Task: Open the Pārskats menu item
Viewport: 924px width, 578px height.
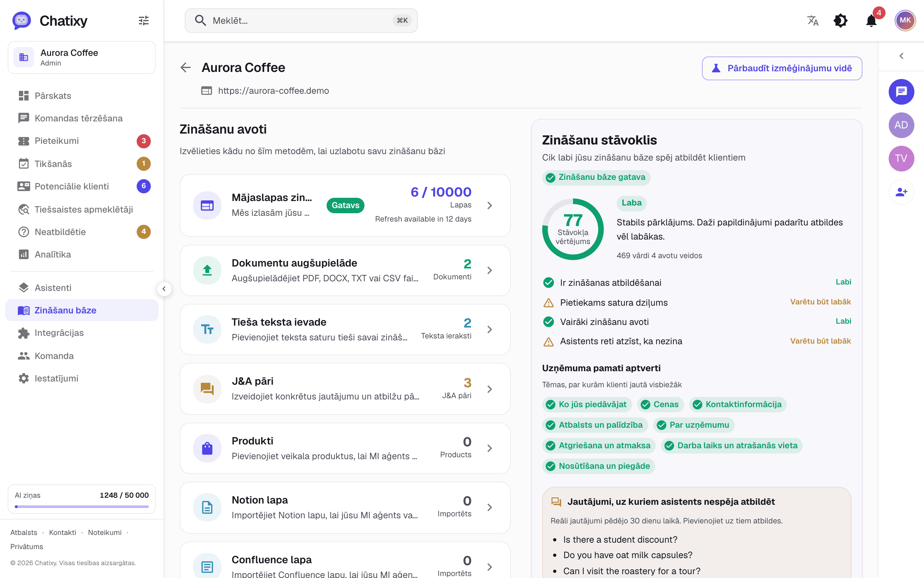Action: point(82,96)
